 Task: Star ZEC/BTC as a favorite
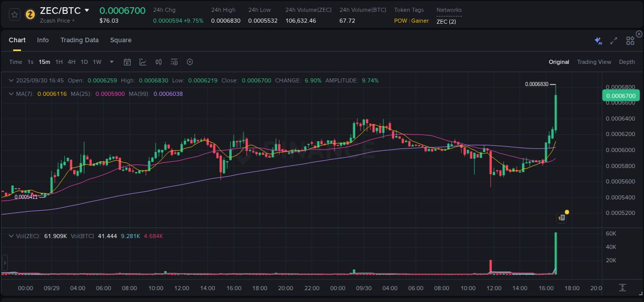pos(14,14)
